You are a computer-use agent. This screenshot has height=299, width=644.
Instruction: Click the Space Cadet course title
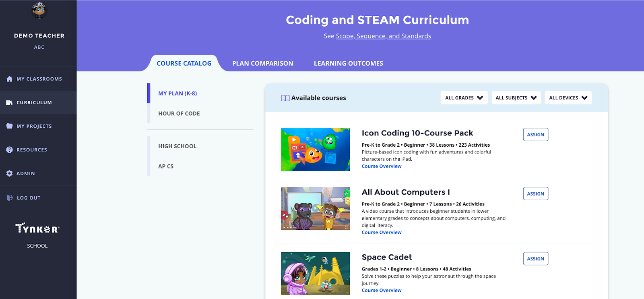point(387,257)
